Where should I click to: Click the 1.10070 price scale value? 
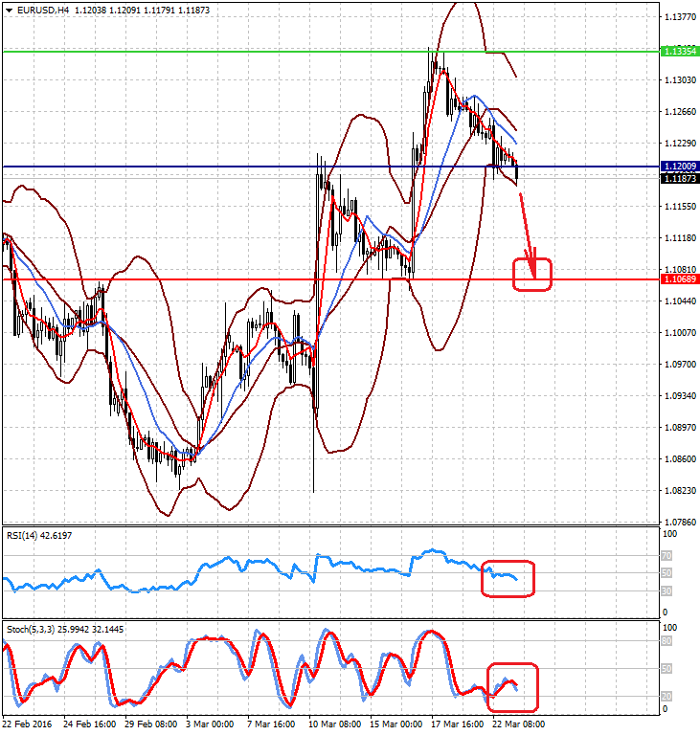click(x=680, y=333)
